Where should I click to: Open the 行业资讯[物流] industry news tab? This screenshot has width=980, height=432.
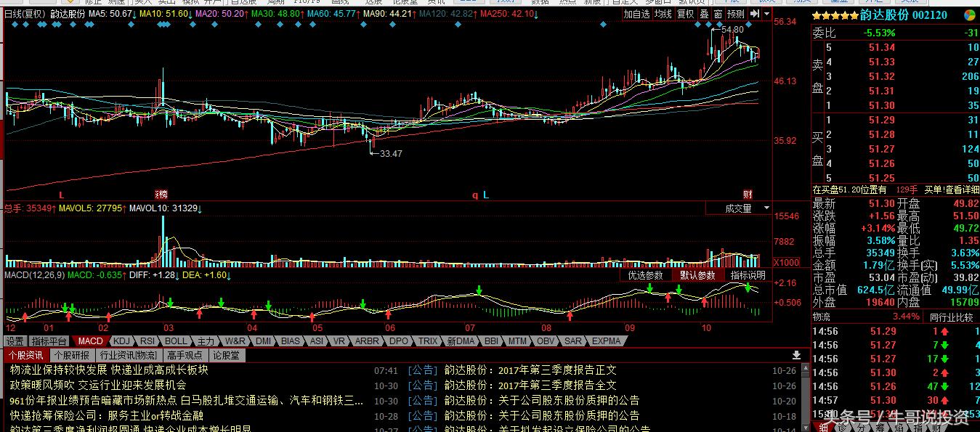coord(129,355)
